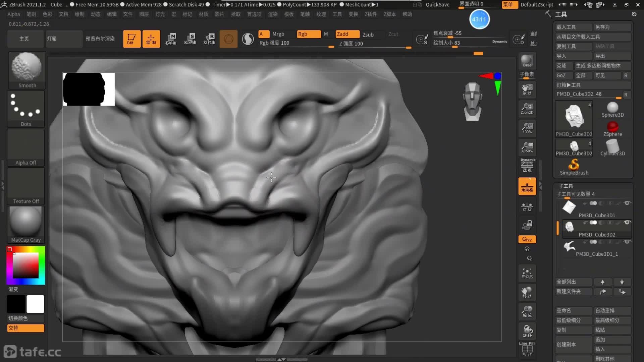Screen dimensions: 644x362
Task: Click the Zoom2D view icon
Action: (527, 109)
